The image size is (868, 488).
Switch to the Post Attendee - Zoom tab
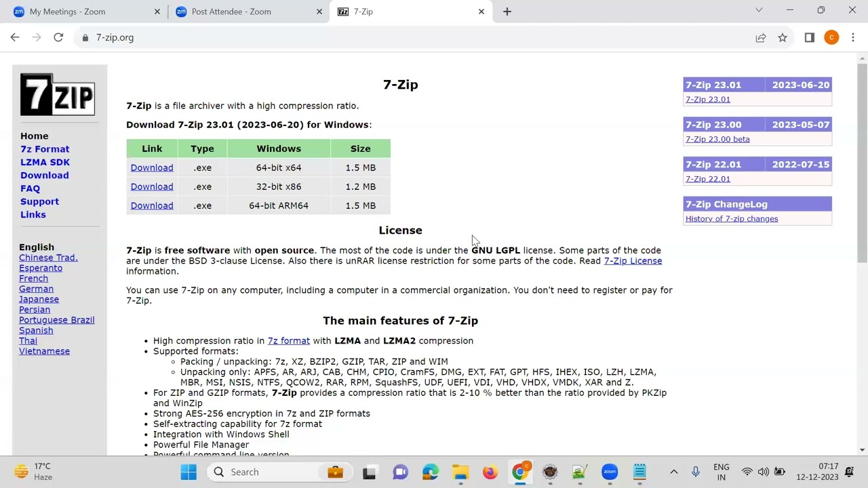pyautogui.click(x=248, y=12)
